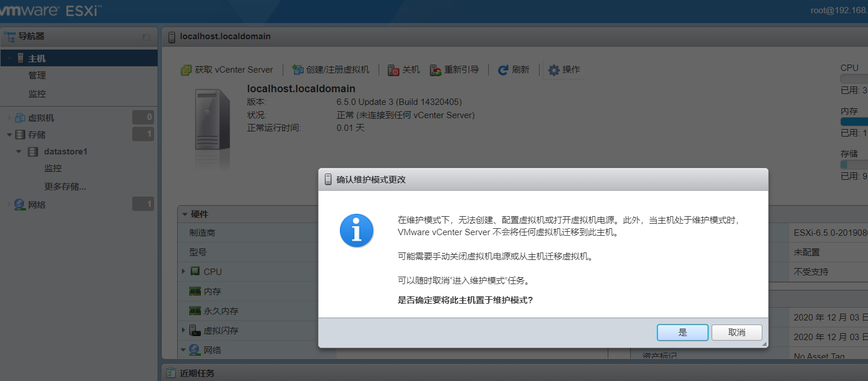
Task: Minimize the 导航器 panel icon
Action: [146, 37]
